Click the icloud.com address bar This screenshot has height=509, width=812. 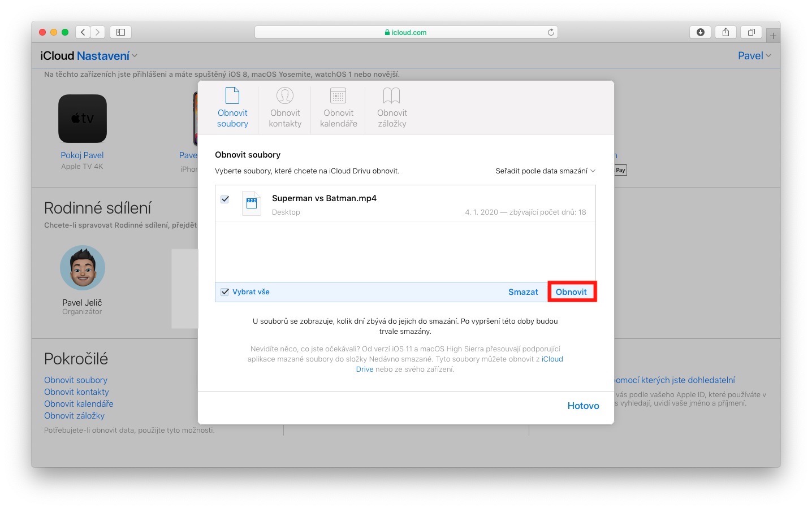tap(406, 32)
